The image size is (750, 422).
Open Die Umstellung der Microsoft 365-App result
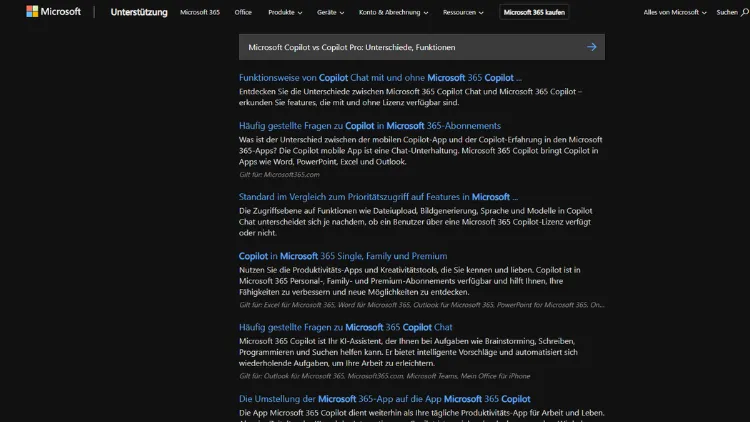[x=385, y=399]
